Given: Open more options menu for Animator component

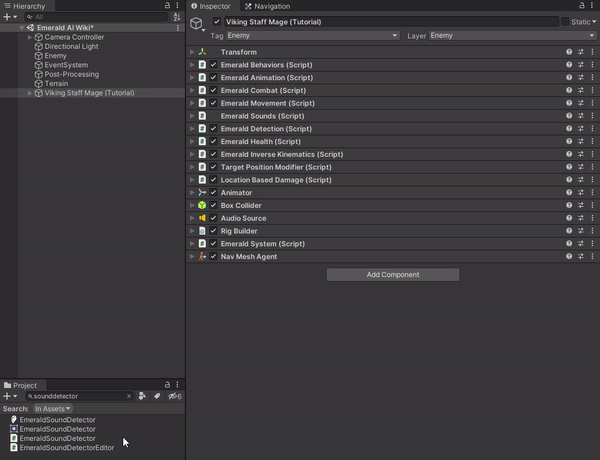Looking at the screenshot, I should 592,193.
